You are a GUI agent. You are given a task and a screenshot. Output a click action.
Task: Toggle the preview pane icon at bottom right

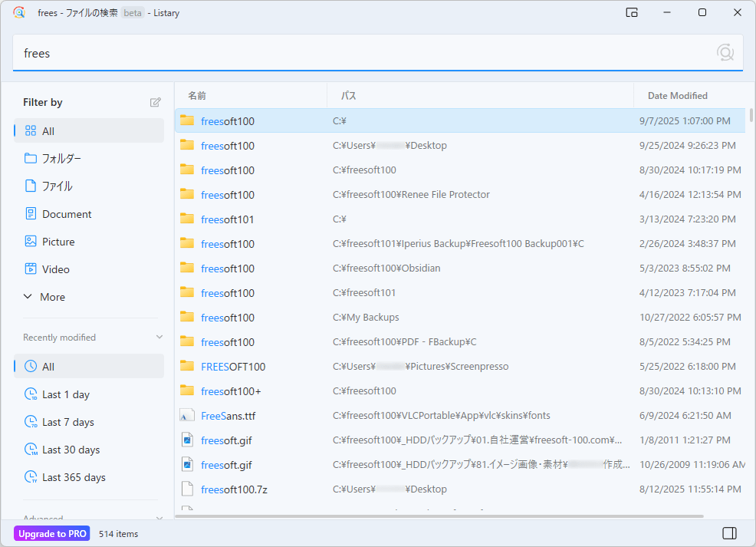tap(729, 533)
